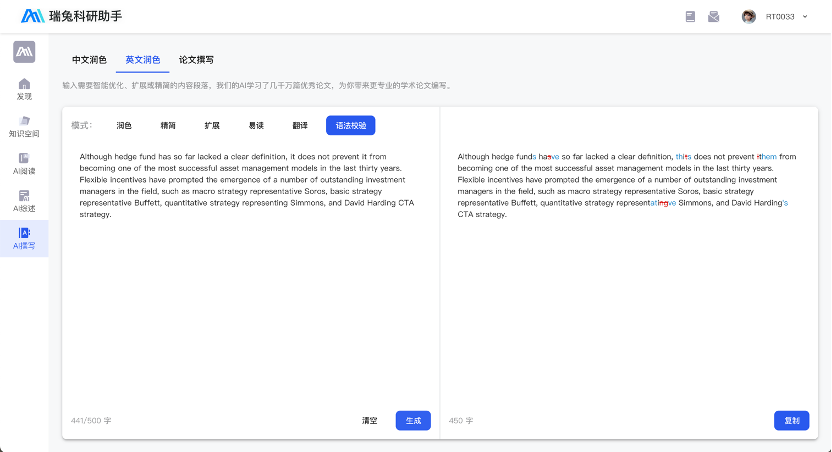Select AI撰写 writing tool in sidebar

point(24,238)
